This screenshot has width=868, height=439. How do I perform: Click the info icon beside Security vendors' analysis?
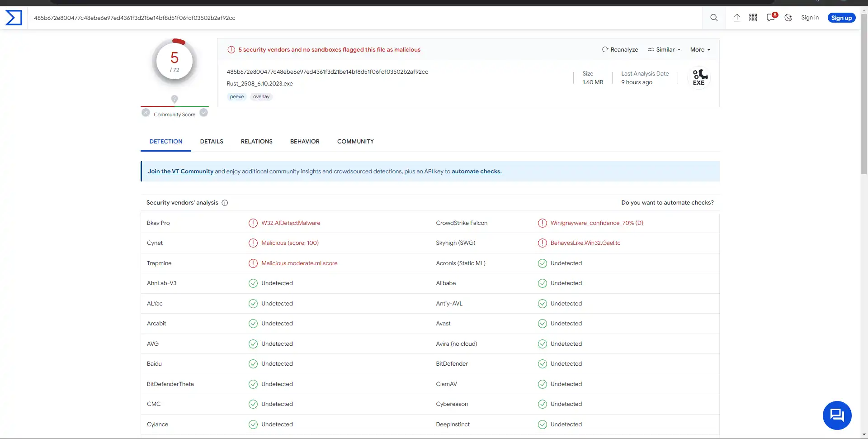point(225,203)
